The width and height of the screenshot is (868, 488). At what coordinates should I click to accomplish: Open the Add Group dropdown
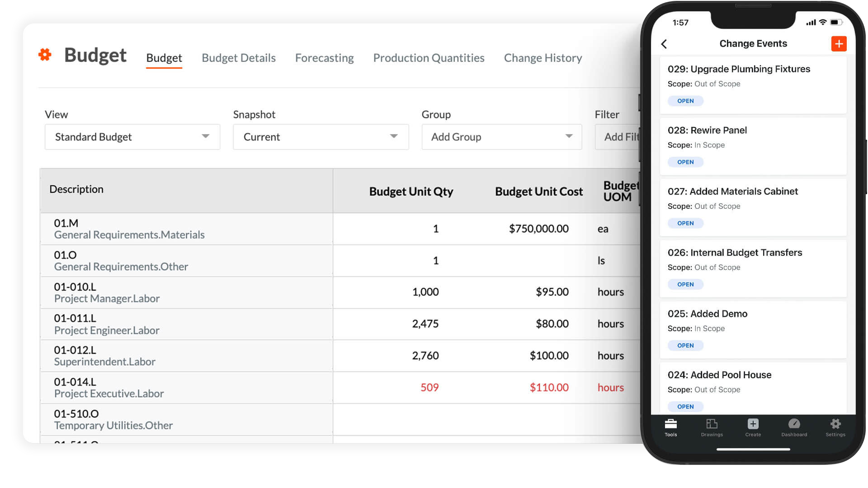coord(501,137)
